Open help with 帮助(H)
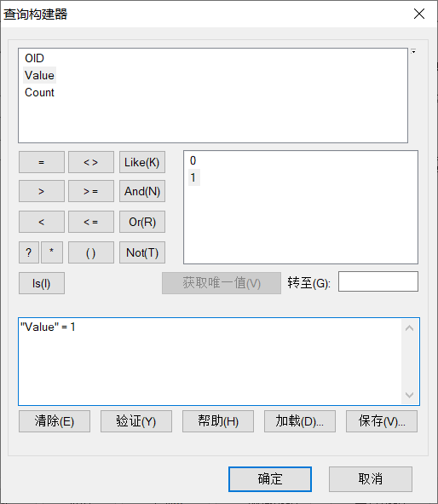 tap(218, 421)
